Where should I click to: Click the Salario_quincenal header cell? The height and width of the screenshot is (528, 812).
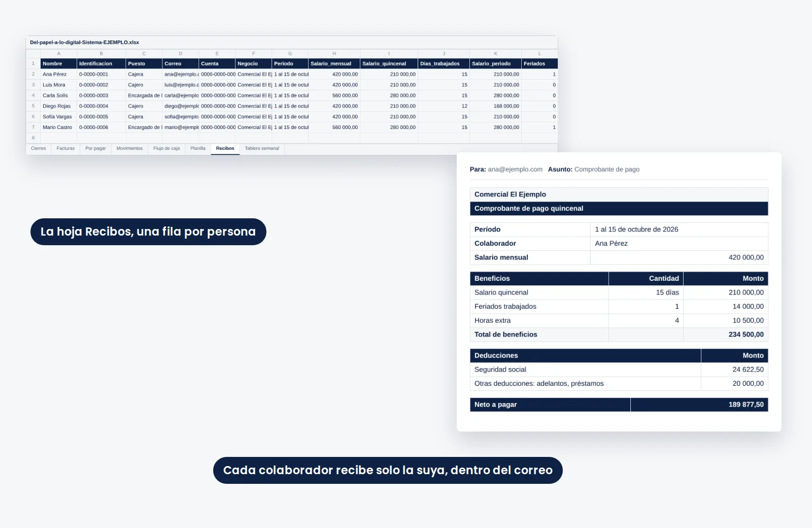pyautogui.click(x=389, y=64)
